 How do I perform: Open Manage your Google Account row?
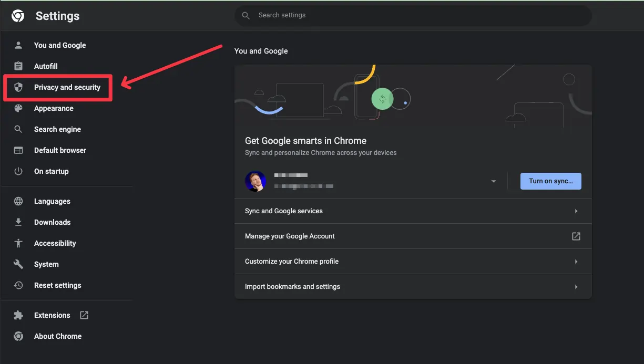point(413,236)
